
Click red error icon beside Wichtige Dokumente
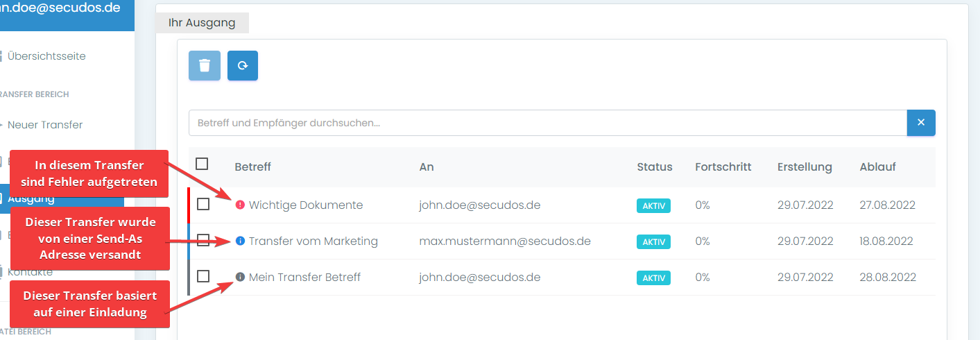pyautogui.click(x=240, y=205)
